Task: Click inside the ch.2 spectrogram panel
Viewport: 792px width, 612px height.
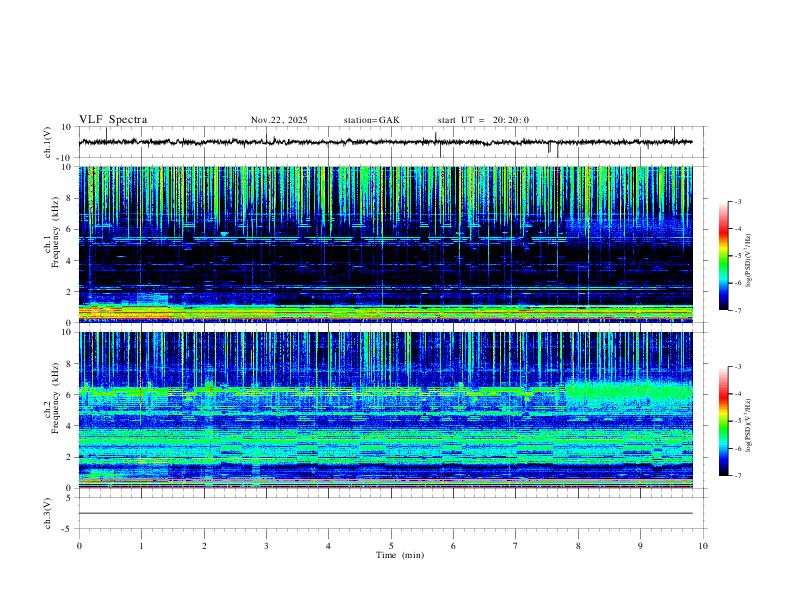Action: [x=385, y=410]
